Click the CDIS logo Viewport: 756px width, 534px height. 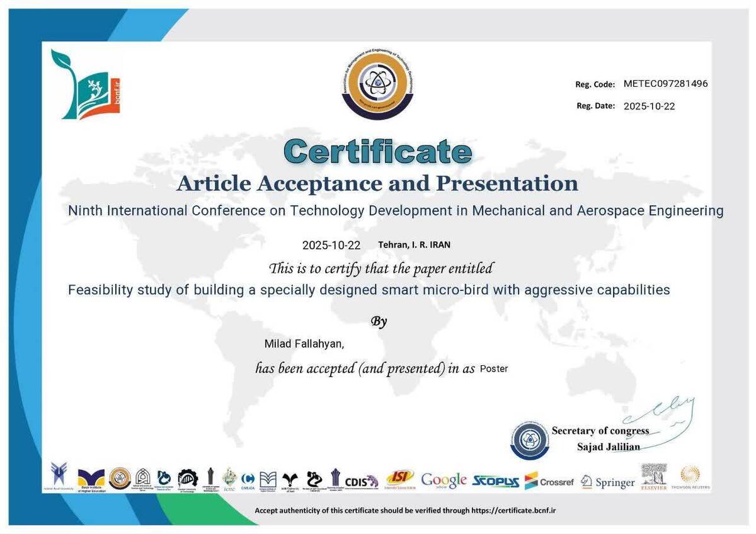362,481
